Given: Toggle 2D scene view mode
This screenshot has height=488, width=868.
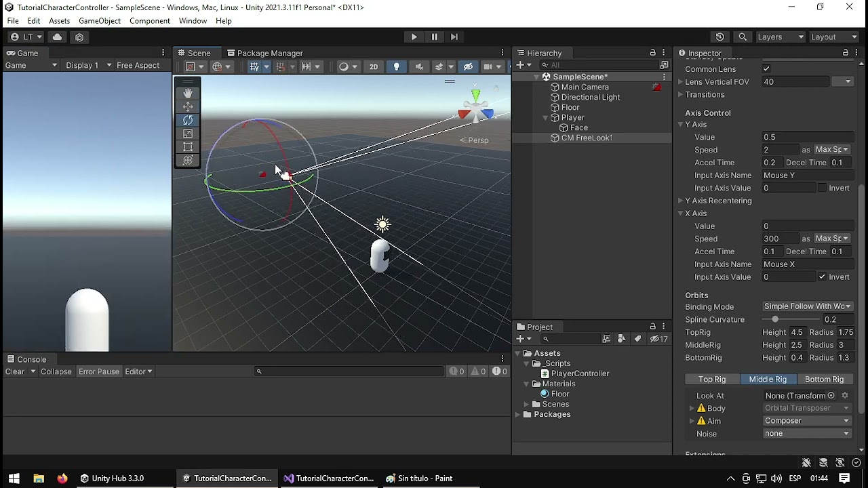Looking at the screenshot, I should pyautogui.click(x=374, y=66).
